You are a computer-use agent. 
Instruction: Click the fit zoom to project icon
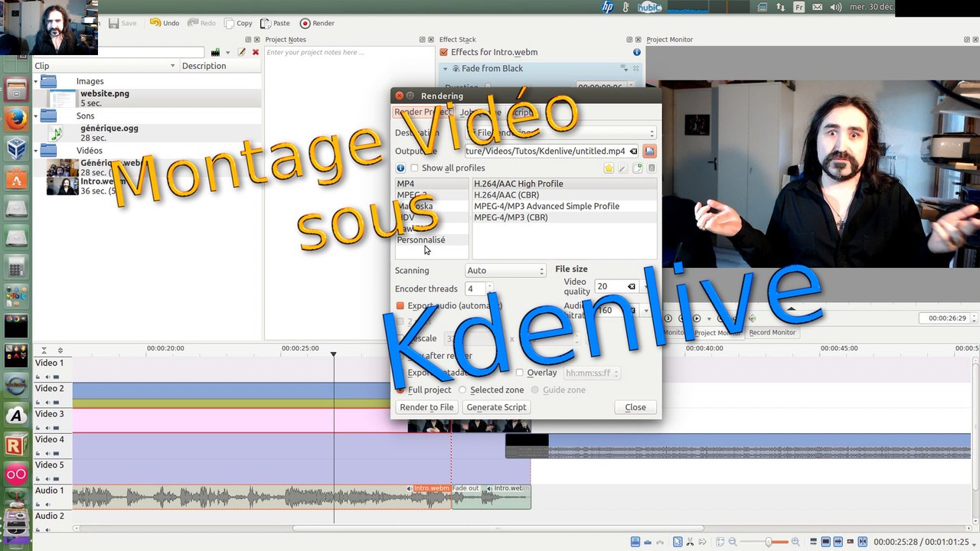coord(719,542)
